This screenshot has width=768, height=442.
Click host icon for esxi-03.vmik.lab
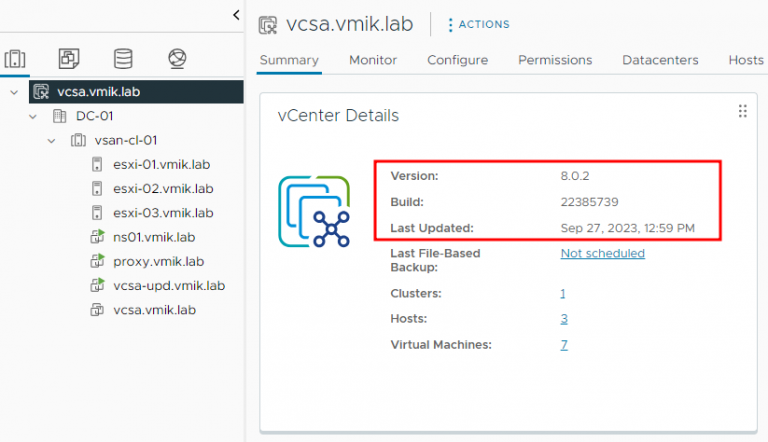click(97, 213)
